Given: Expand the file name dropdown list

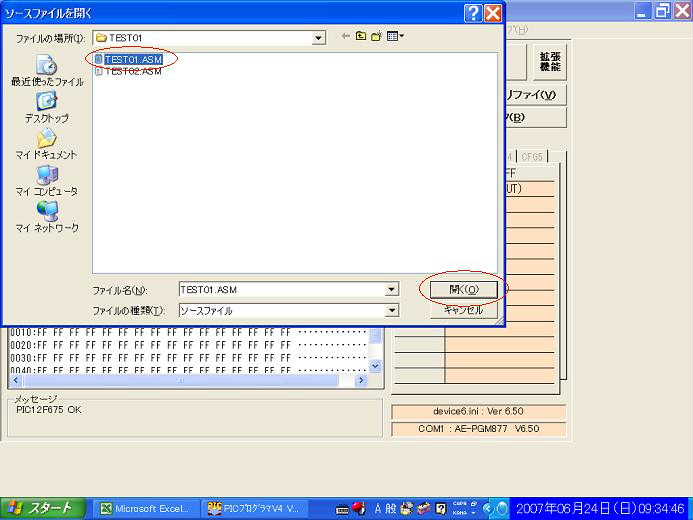Looking at the screenshot, I should click(392, 290).
